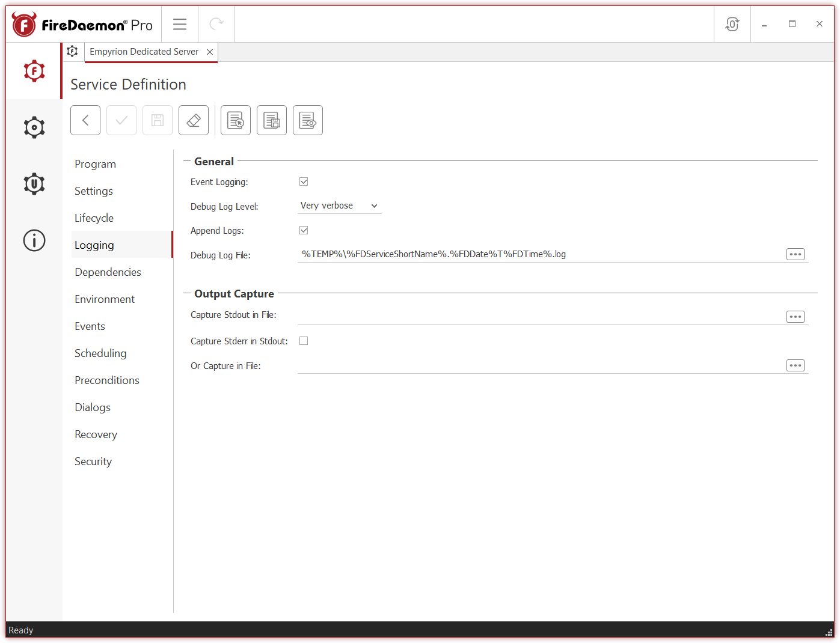Click the document-with-cursor import icon
Viewport: 840px width, 643px height.
235,120
